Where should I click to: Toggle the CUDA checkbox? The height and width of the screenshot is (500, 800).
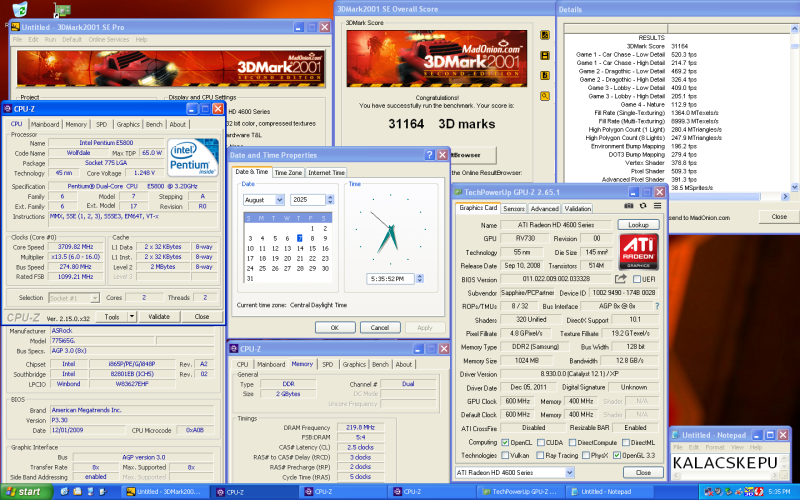tap(540, 442)
